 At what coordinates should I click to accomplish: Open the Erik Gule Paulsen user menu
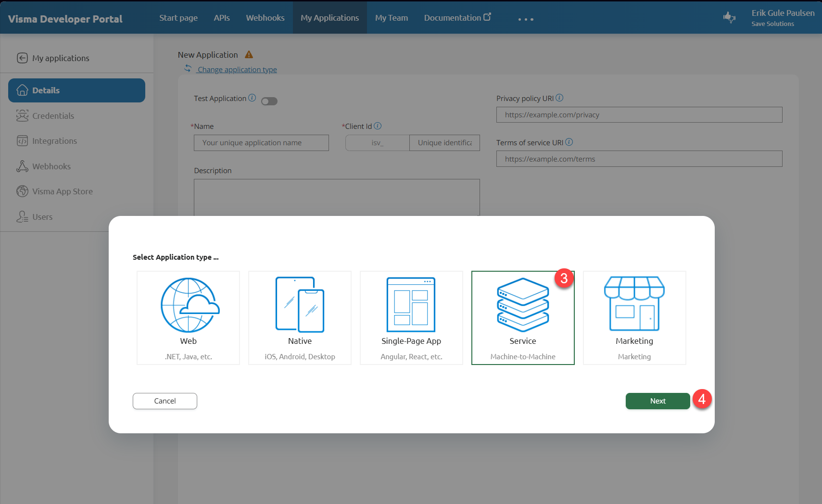783,18
